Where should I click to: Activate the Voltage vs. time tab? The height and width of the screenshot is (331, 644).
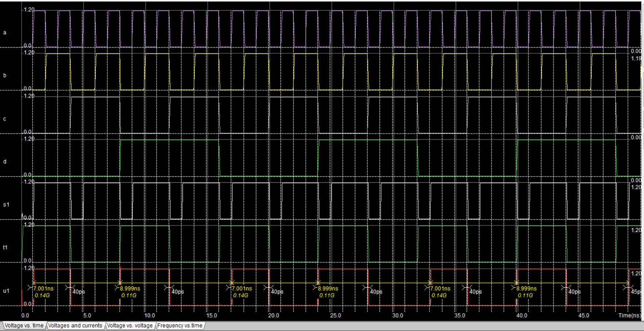24,326
